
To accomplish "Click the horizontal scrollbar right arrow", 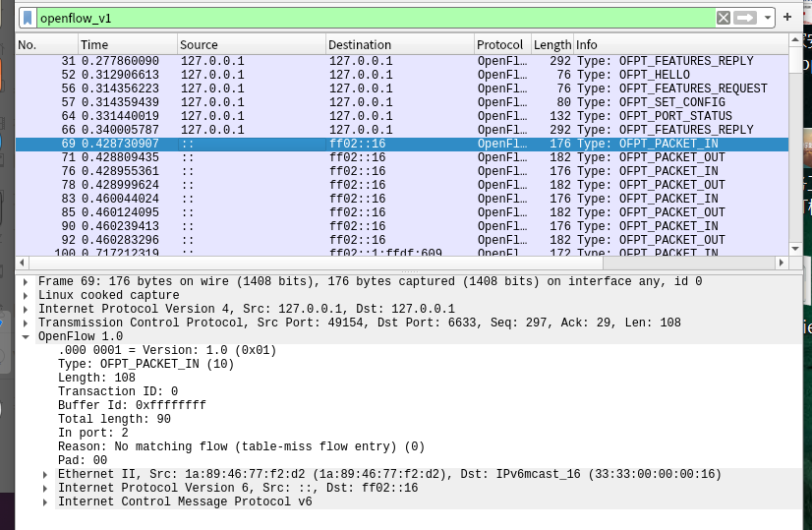I will click(x=782, y=263).
